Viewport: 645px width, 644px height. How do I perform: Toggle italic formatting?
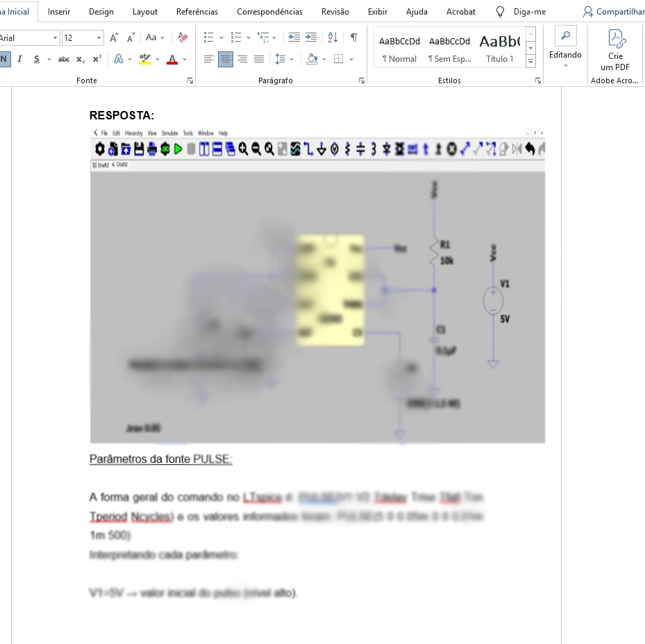(19, 59)
